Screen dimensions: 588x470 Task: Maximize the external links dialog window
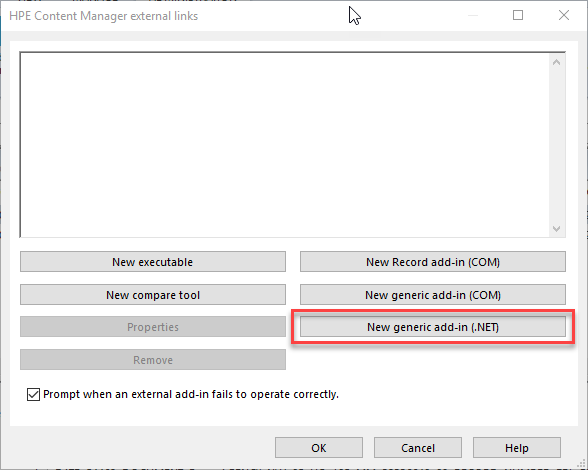(x=518, y=15)
